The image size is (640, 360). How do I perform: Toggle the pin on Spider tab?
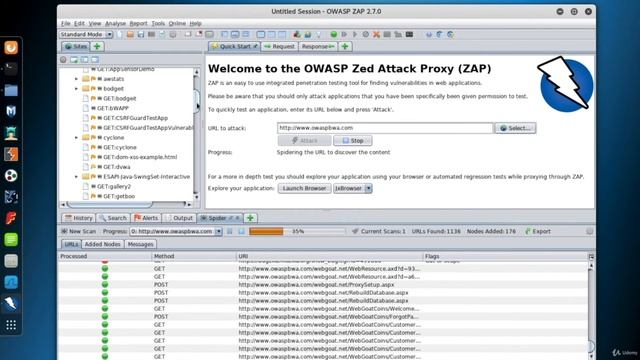tap(231, 218)
